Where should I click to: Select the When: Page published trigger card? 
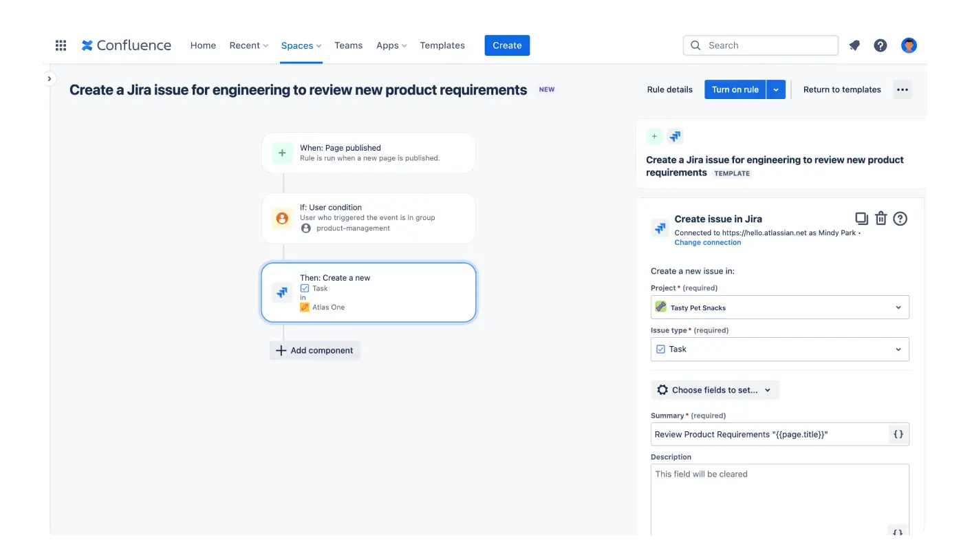pyautogui.click(x=369, y=153)
